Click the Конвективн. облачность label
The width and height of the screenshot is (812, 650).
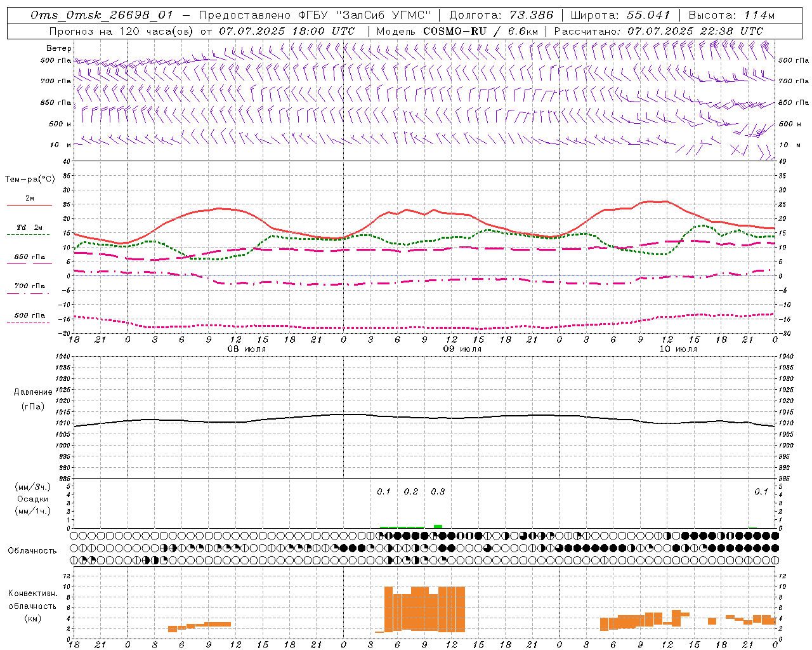[32, 600]
